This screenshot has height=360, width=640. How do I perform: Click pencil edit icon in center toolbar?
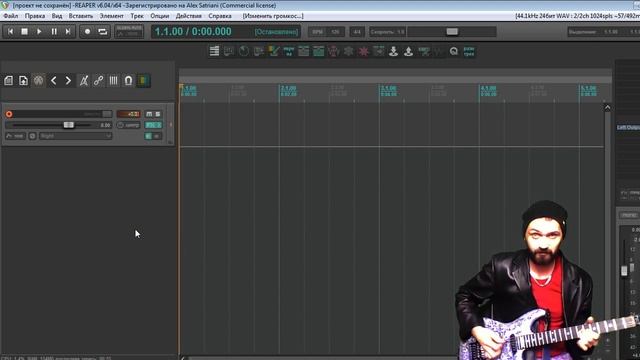coord(273,51)
